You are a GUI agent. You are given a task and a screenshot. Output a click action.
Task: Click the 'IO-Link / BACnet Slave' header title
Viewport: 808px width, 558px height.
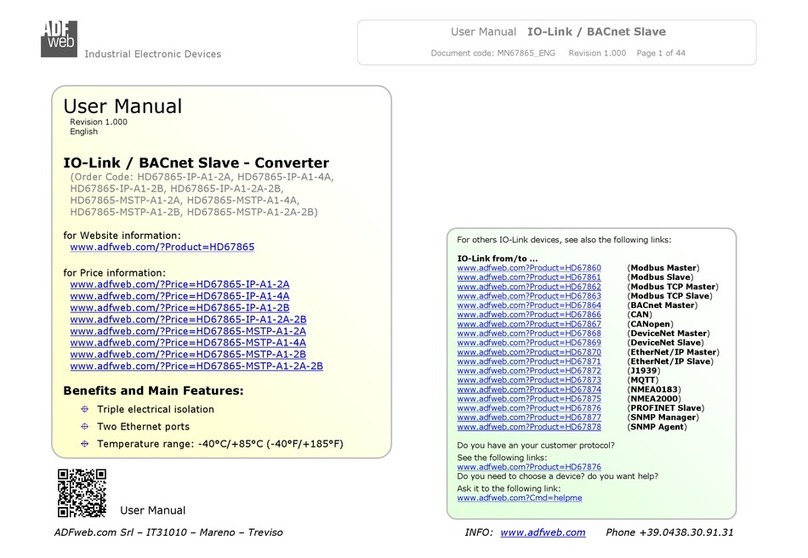pyautogui.click(x=596, y=32)
